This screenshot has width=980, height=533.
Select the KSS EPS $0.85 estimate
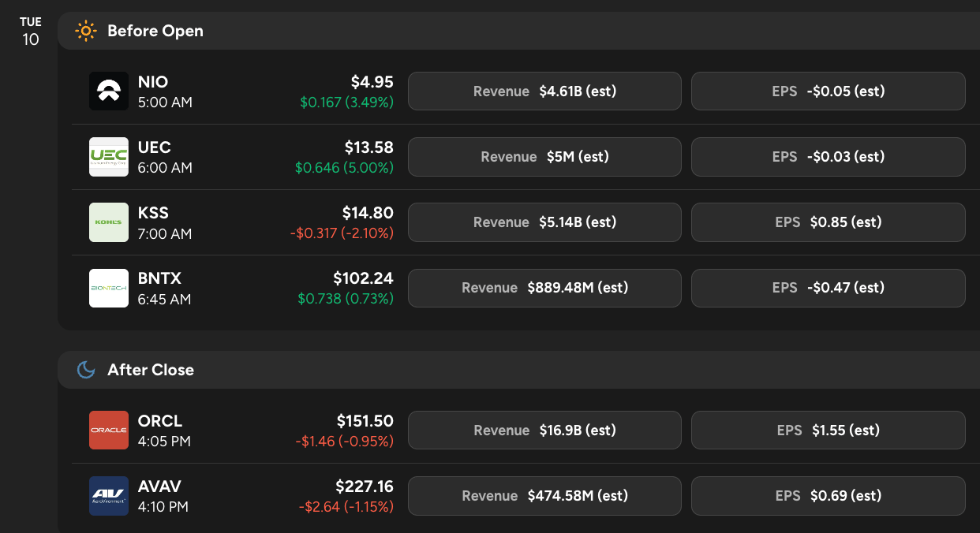coord(828,222)
